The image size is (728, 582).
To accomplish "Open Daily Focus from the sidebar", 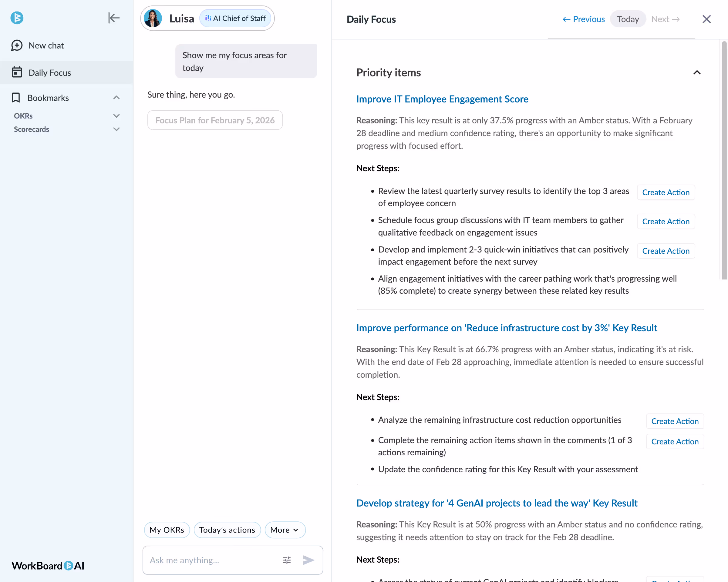I will [x=49, y=72].
